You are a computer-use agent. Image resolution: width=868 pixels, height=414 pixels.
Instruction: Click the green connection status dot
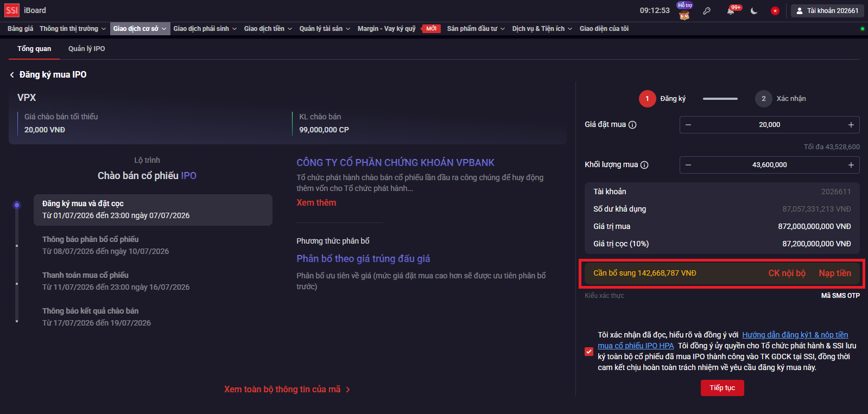coord(863,29)
